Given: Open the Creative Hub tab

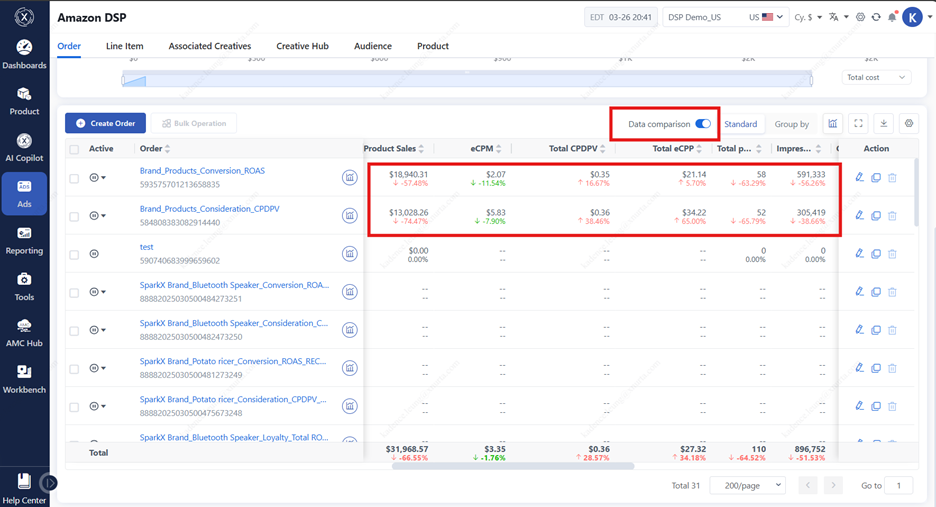Looking at the screenshot, I should click(x=302, y=46).
